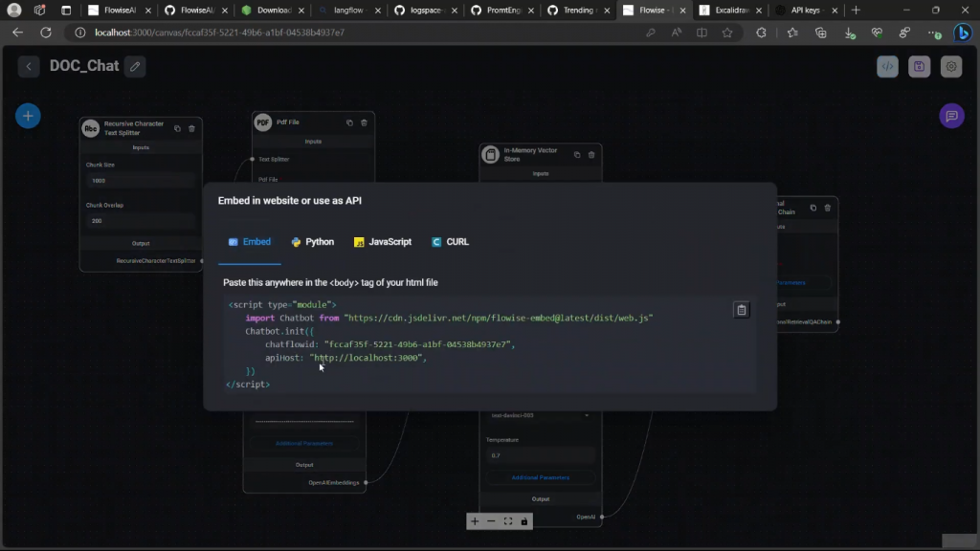Screen dimensions: 980x551
Task: Open the text-davinci-003 model dropdown
Action: click(541, 415)
